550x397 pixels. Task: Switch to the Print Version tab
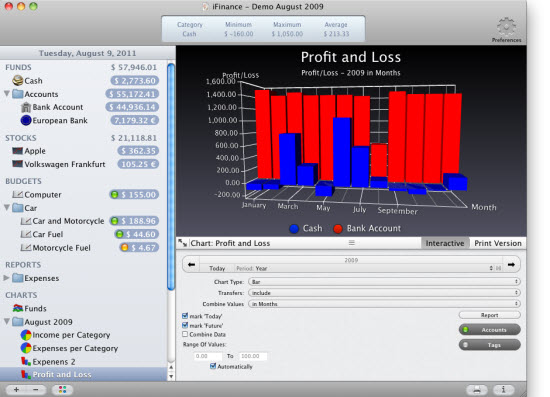(498, 243)
